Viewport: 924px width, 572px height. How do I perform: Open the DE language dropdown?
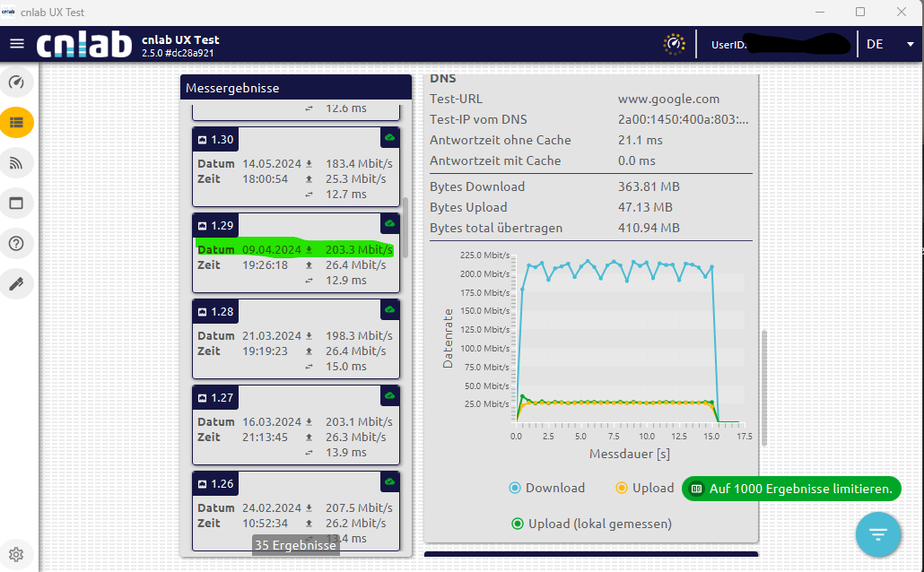(x=888, y=44)
